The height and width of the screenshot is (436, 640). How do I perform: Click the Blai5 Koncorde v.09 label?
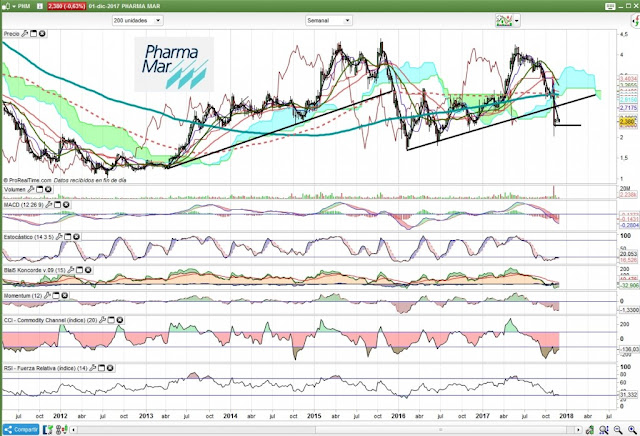click(x=35, y=270)
